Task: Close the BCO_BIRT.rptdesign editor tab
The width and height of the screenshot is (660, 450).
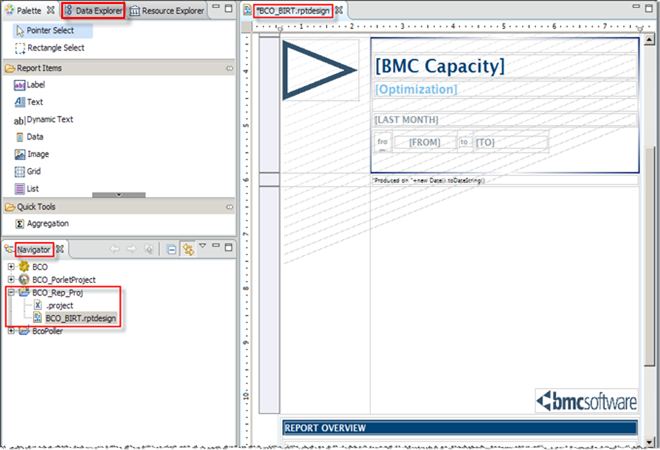Action: (x=339, y=10)
